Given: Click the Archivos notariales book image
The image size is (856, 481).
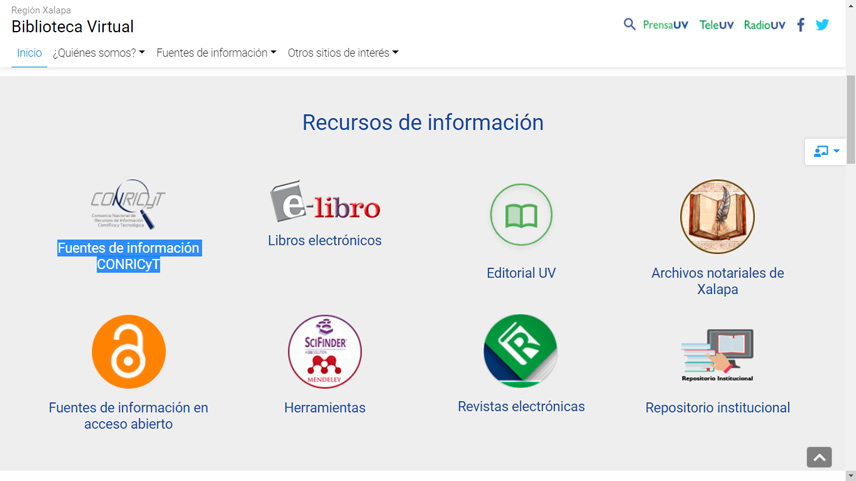Looking at the screenshot, I should [x=717, y=217].
